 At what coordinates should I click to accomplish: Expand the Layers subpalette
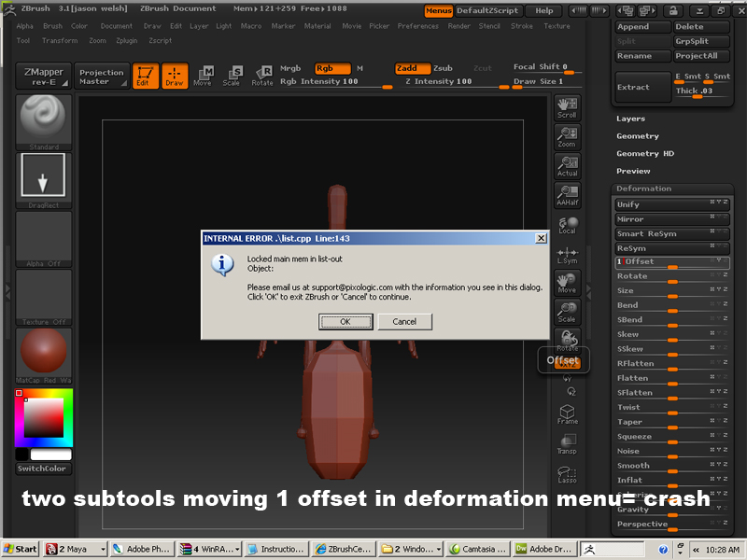tap(631, 119)
